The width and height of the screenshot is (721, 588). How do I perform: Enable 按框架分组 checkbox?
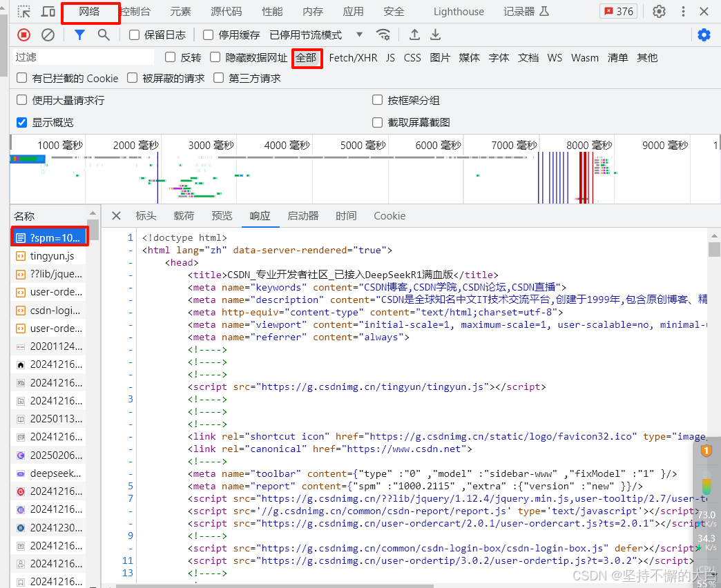[x=378, y=100]
